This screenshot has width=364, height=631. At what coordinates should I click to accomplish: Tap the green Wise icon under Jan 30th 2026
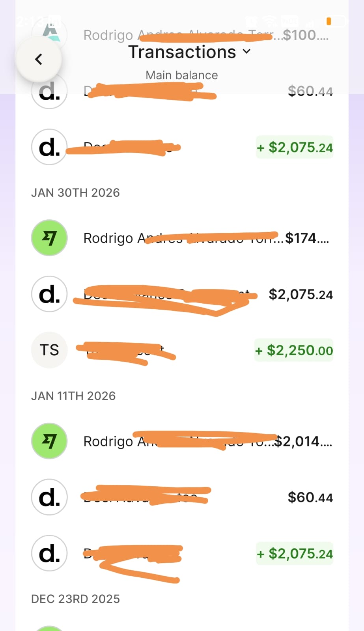[x=49, y=238]
